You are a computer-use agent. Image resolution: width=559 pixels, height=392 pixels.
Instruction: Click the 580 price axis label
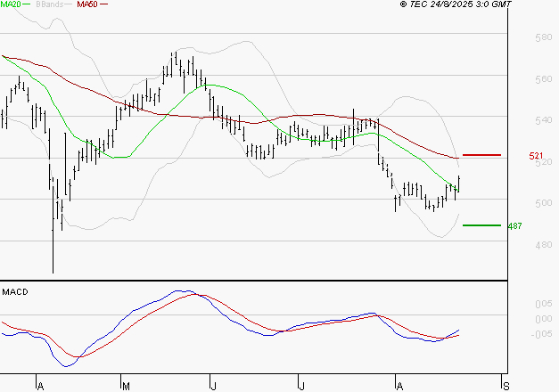click(544, 37)
